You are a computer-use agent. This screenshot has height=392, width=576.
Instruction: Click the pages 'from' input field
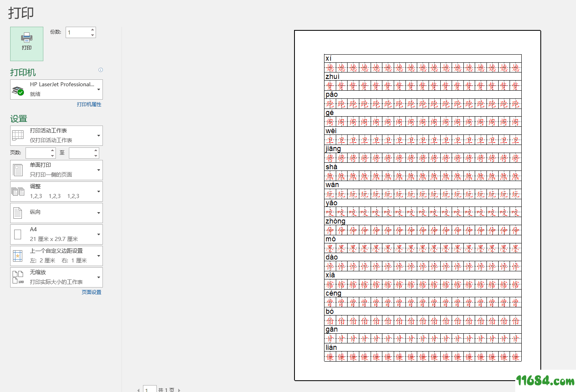coord(38,153)
